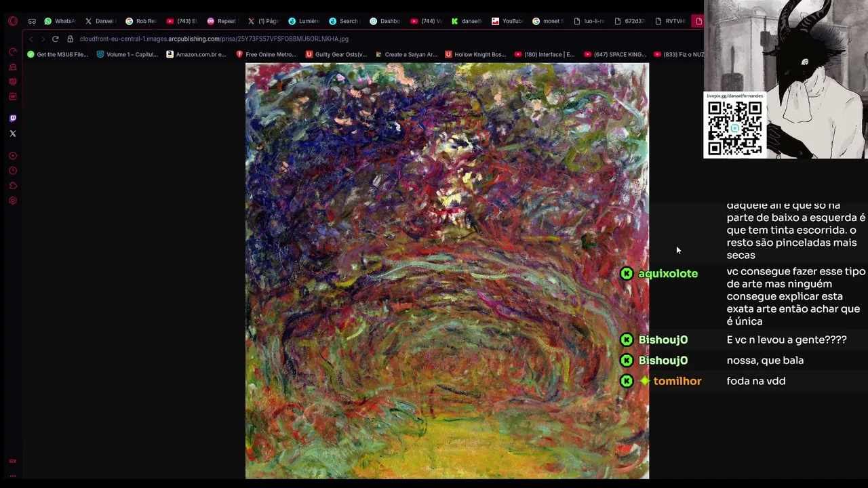The height and width of the screenshot is (488, 868).
Task: Open GX Control speedometer in sidebar
Action: pos(13,52)
